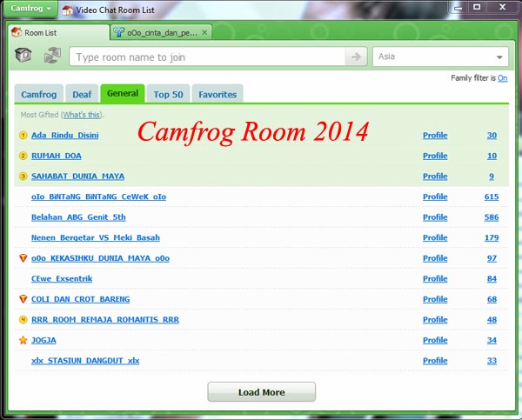This screenshot has height=420, width=522.
Task: Select the General category tab
Action: (x=123, y=94)
